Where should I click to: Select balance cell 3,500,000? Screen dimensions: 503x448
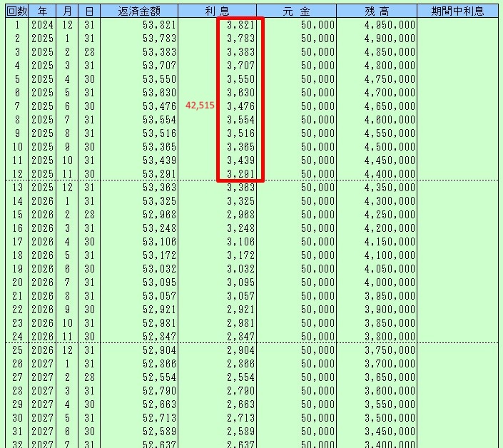[390, 417]
